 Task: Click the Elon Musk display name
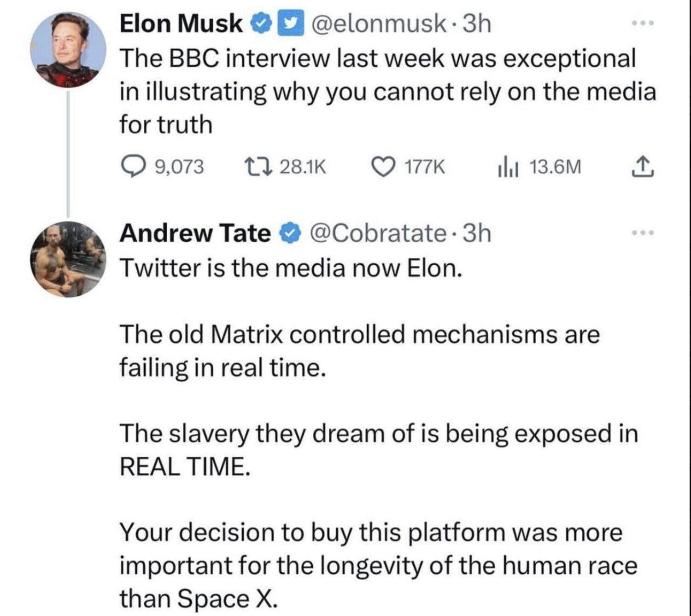coord(181,23)
